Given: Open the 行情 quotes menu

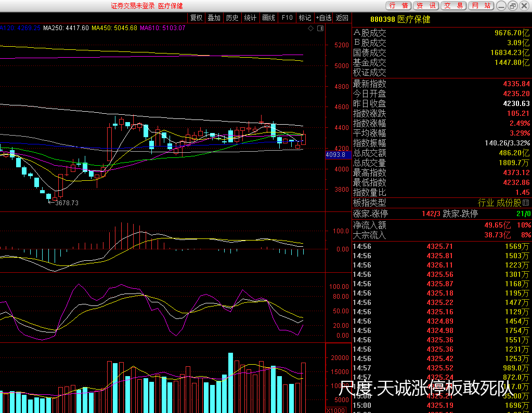Looking at the screenshot, I should [x=398, y=6].
